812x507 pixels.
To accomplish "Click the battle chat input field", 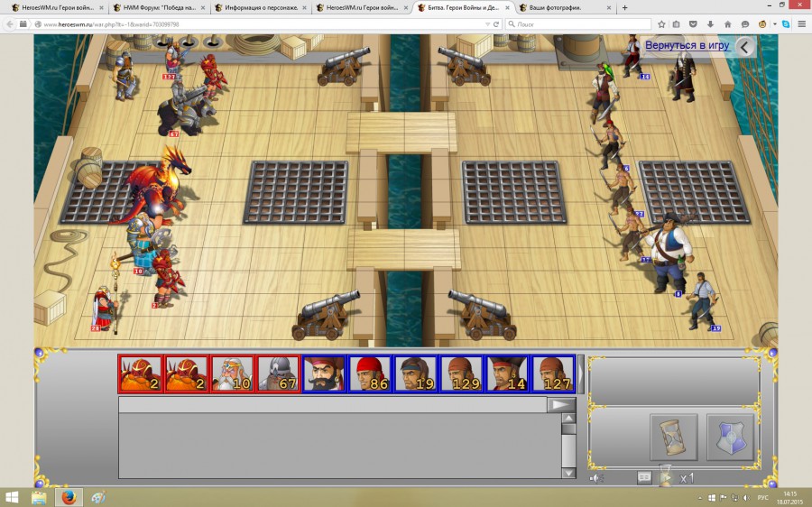I will coord(332,404).
